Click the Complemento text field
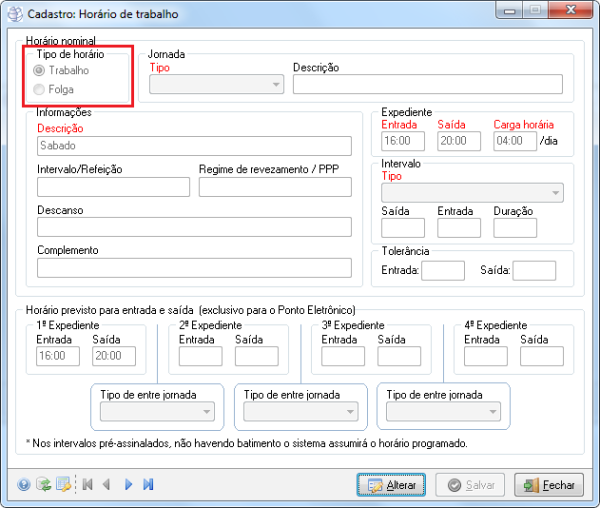 tap(194, 268)
